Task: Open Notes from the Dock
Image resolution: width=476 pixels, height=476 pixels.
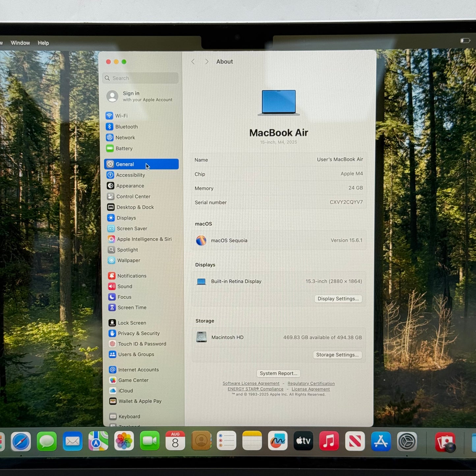Action: [x=252, y=441]
